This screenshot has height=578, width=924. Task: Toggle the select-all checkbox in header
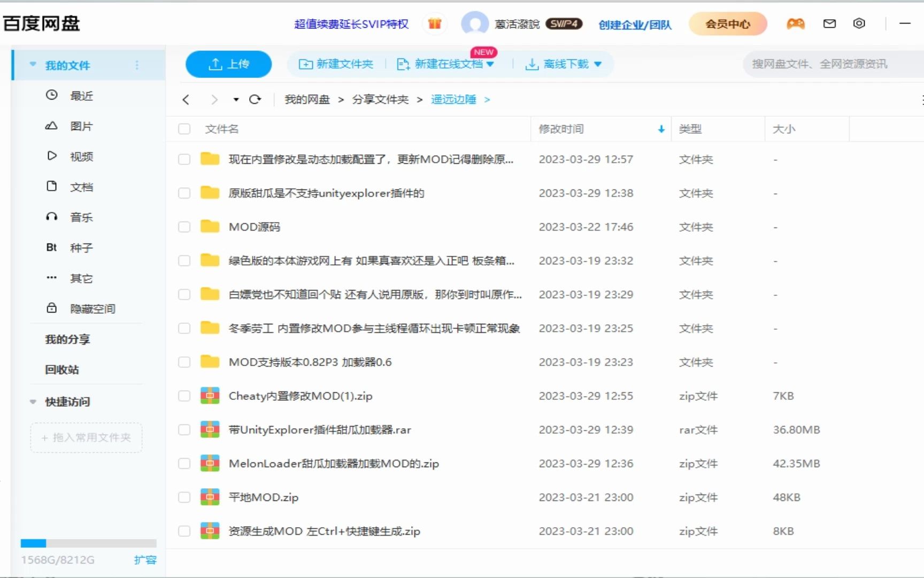pos(184,129)
